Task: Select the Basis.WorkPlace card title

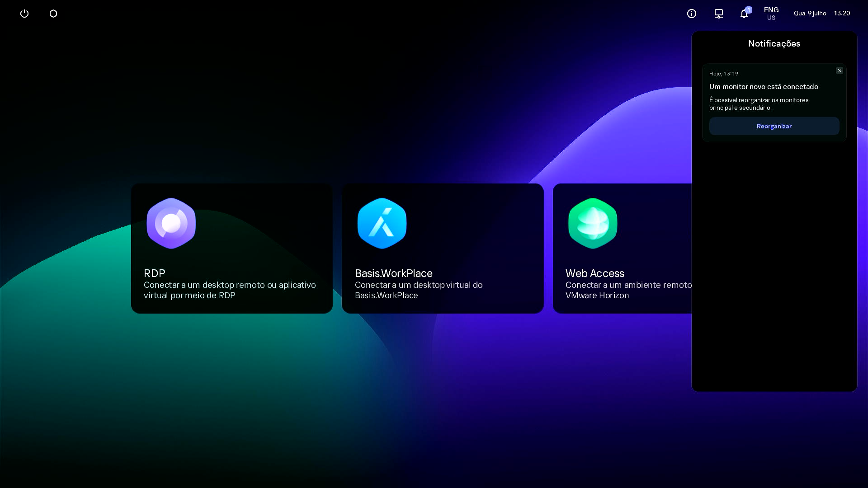Action: click(x=393, y=273)
